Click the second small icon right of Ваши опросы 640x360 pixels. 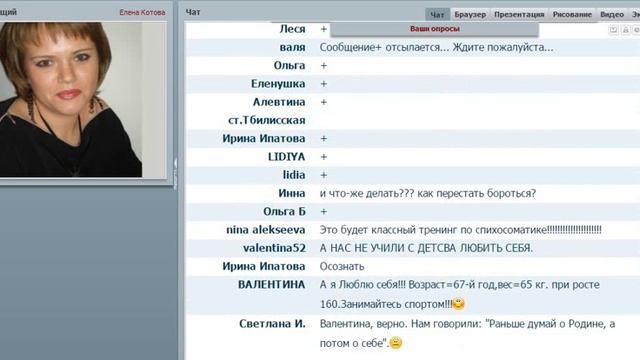click(625, 29)
